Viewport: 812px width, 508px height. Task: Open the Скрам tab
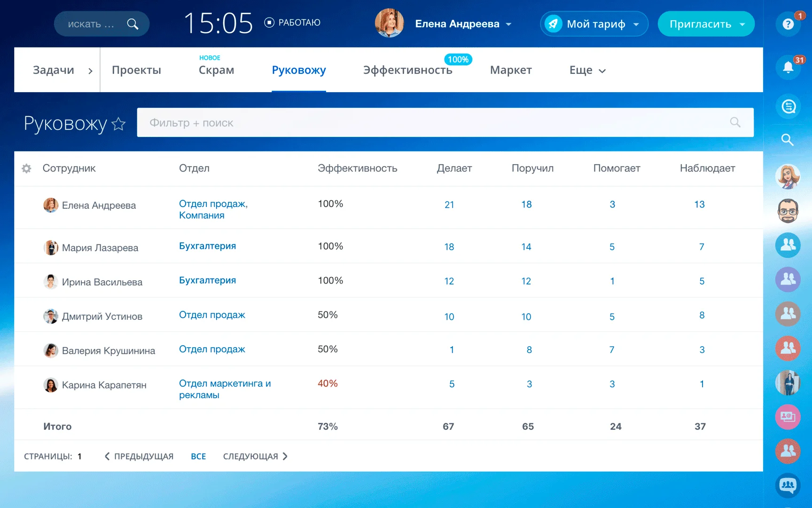pyautogui.click(x=216, y=70)
